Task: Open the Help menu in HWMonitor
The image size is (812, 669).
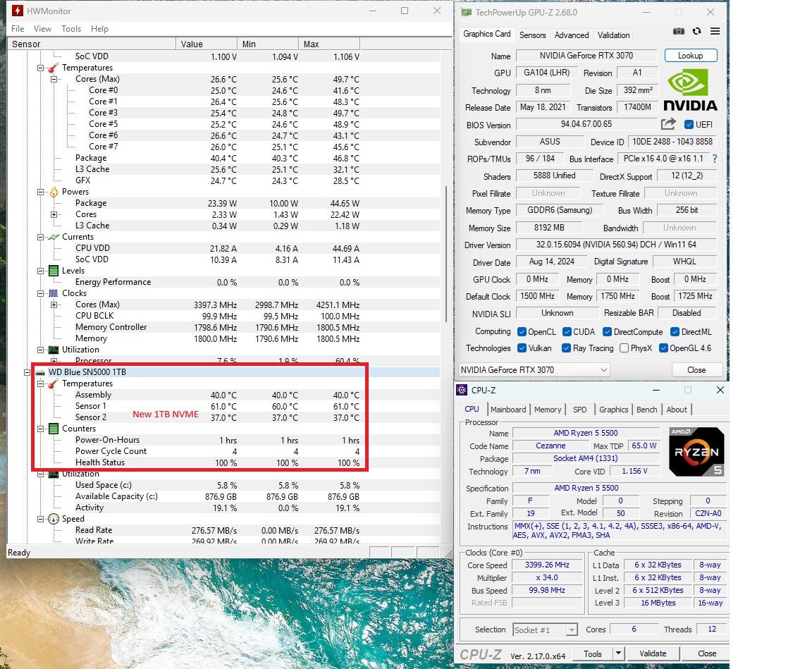Action: 99,29
